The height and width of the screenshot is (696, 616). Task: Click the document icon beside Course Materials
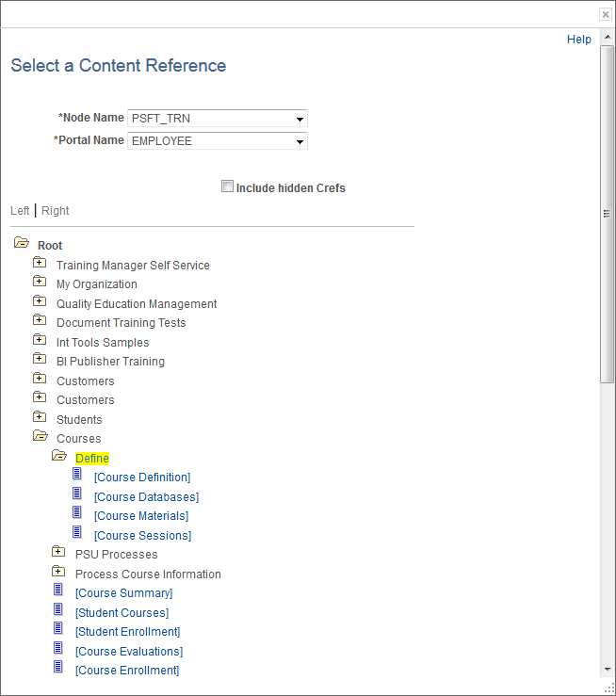tap(77, 512)
